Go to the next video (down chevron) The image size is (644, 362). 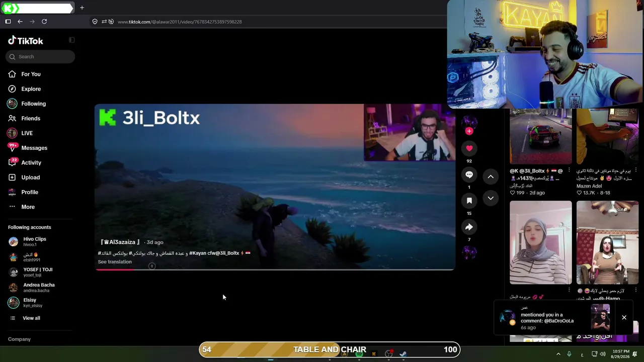click(491, 198)
